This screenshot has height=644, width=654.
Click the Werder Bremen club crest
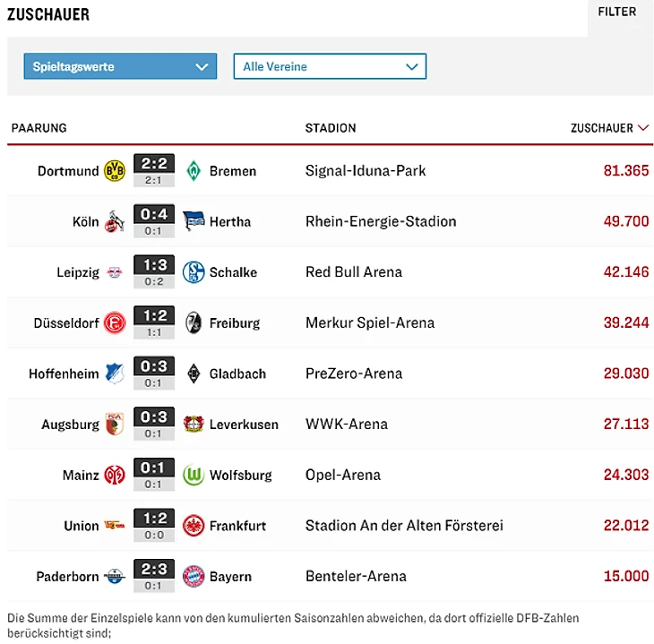(194, 171)
